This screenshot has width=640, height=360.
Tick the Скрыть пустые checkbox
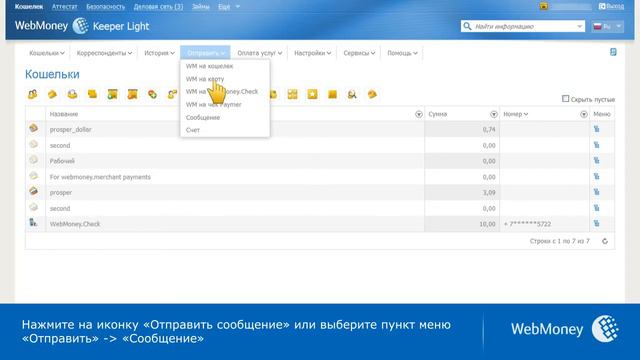pyautogui.click(x=565, y=99)
